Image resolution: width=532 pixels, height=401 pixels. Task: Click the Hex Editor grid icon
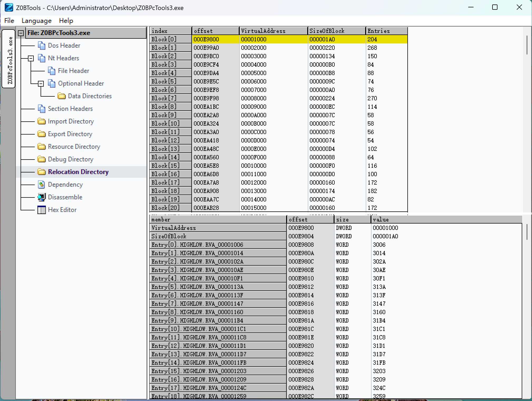click(x=41, y=210)
